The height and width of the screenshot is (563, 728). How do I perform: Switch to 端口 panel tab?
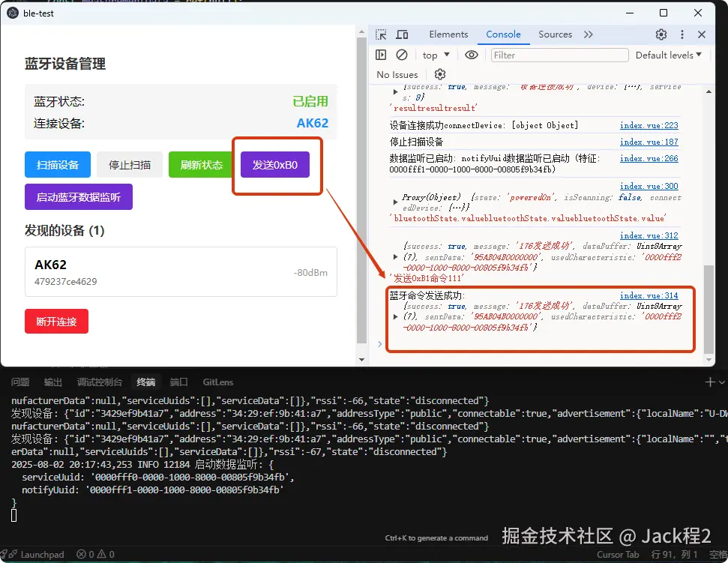click(x=178, y=382)
